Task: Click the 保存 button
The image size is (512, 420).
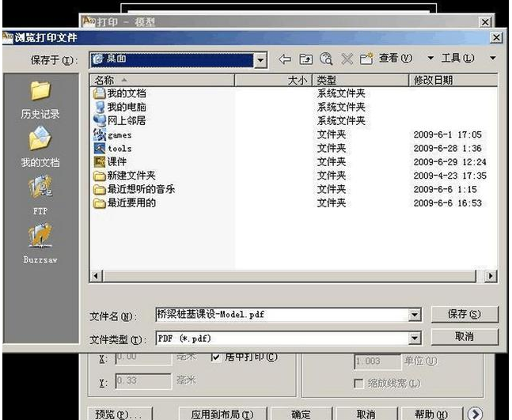Action: 464,314
